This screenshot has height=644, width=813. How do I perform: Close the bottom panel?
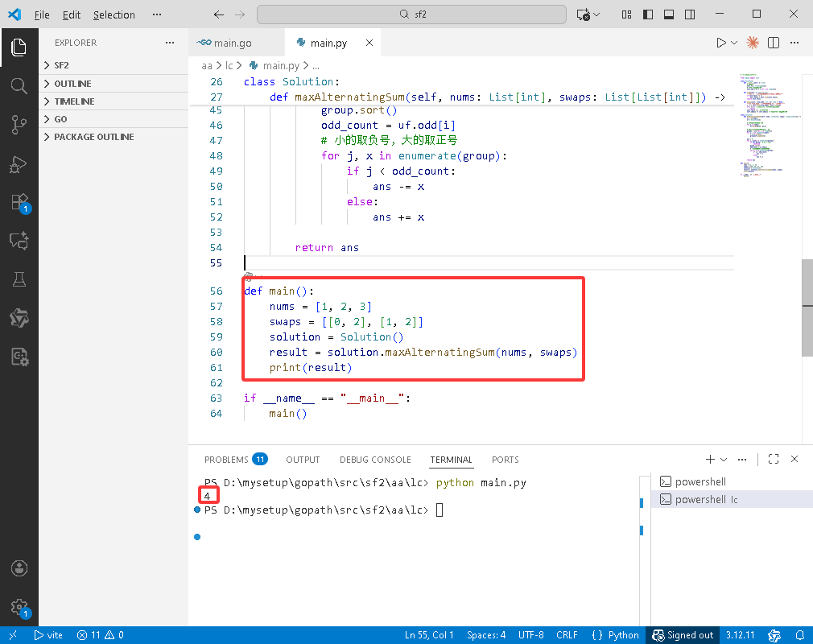794,459
